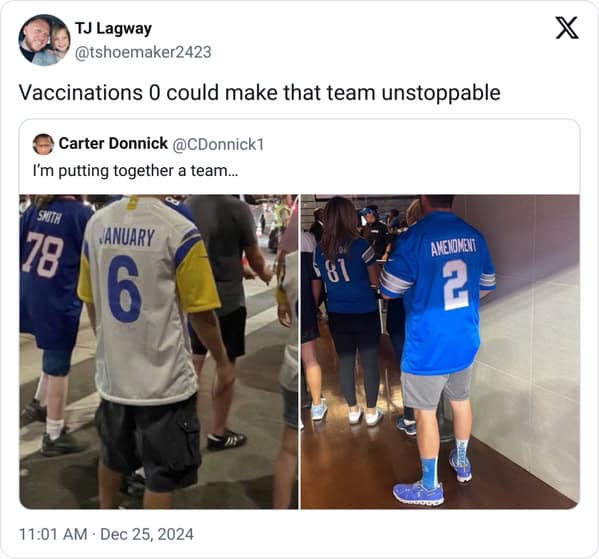Tap the large number 6 on jersey

pyautogui.click(x=124, y=289)
